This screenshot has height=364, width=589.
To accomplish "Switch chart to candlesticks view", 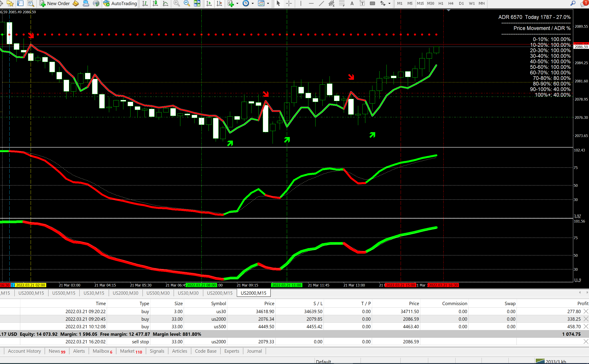I will tap(155, 3).
